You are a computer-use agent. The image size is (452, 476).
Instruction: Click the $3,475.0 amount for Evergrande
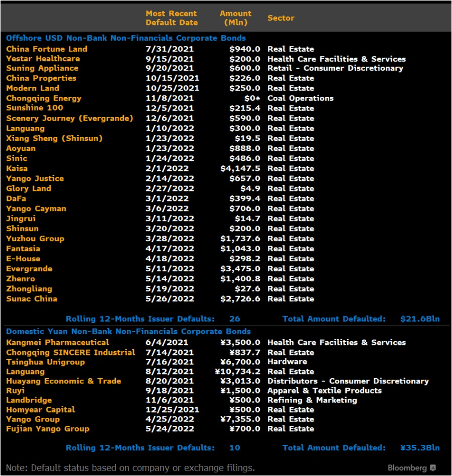coord(240,268)
